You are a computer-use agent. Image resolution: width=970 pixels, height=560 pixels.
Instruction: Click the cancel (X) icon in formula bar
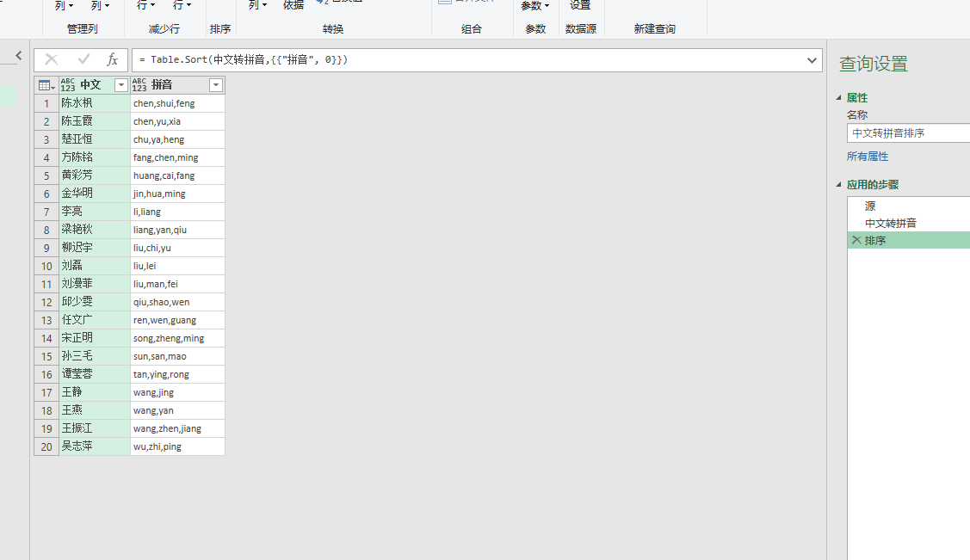pos(51,60)
